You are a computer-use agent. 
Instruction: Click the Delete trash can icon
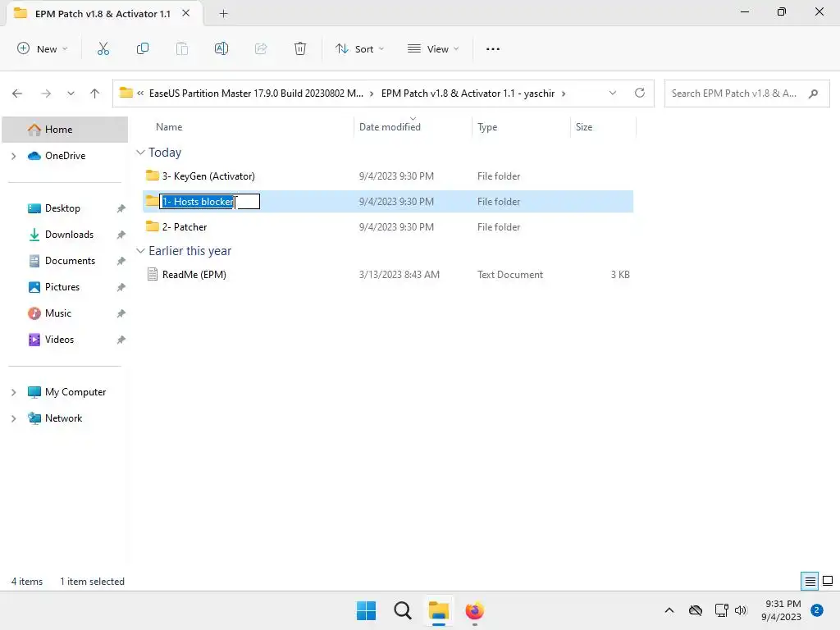tap(300, 48)
